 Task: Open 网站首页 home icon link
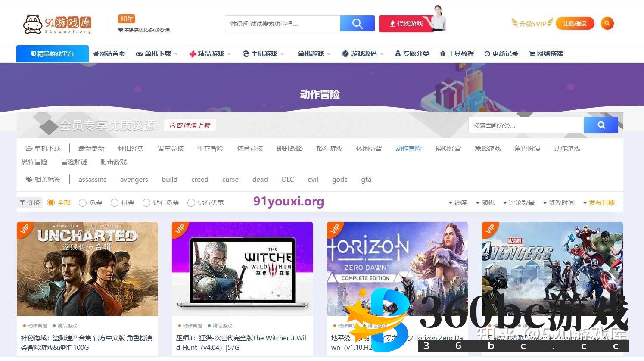click(109, 54)
